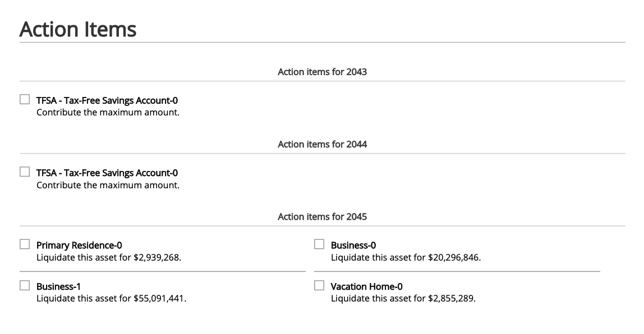Click 2044's 'Contribute the maximum amount' text
The width and height of the screenshot is (644, 334).
pyautogui.click(x=108, y=185)
